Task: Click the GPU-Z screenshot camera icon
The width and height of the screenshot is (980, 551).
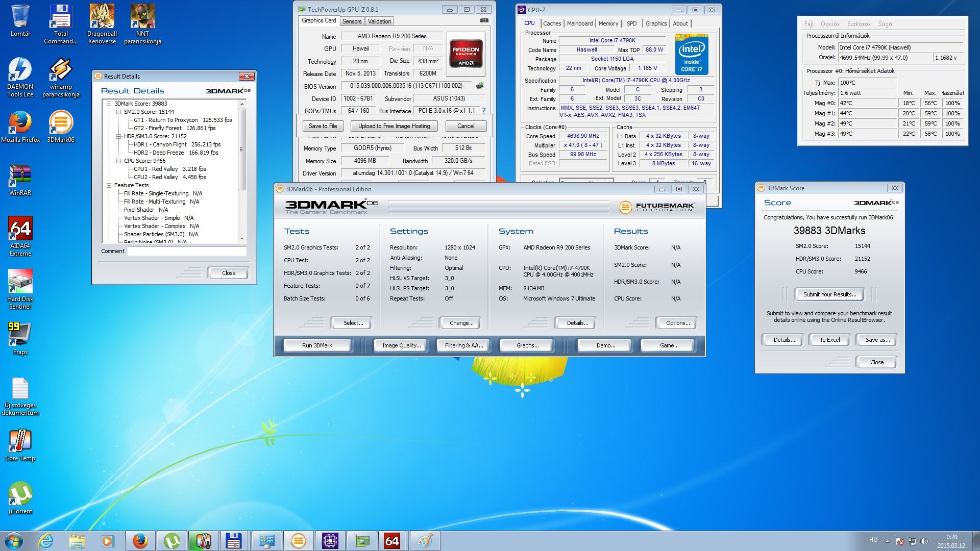Action: 484,20
